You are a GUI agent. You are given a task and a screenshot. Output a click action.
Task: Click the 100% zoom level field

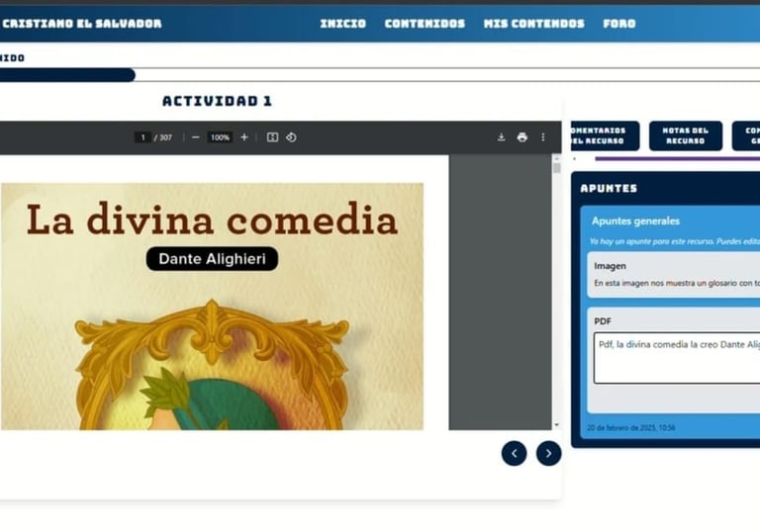pos(220,137)
